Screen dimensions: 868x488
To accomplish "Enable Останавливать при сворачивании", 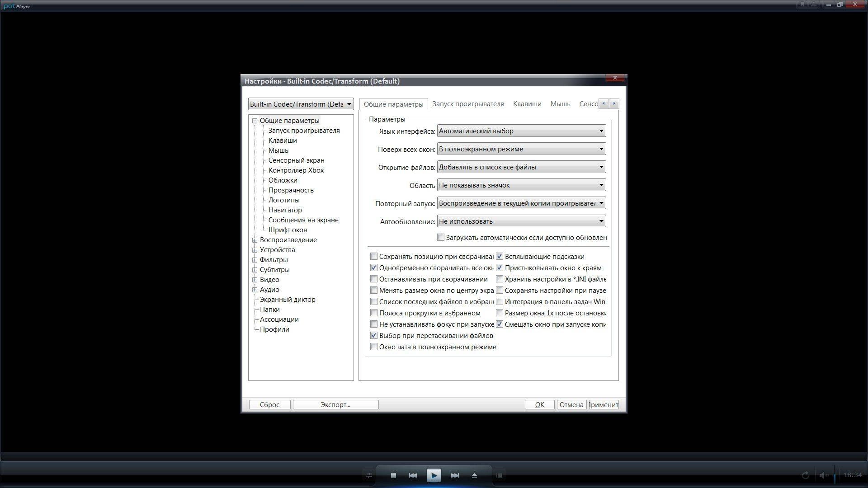I will pyautogui.click(x=374, y=279).
